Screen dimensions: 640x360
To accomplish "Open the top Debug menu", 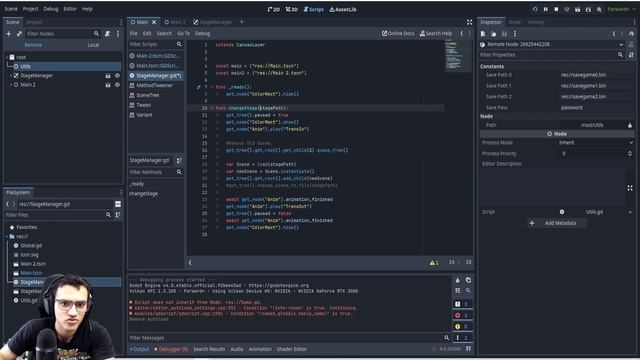I will pyautogui.click(x=51, y=9).
